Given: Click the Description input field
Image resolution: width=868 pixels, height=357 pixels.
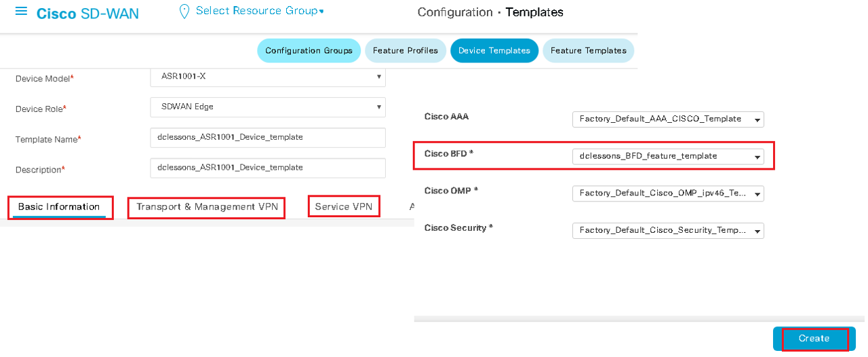Looking at the screenshot, I should (x=268, y=168).
